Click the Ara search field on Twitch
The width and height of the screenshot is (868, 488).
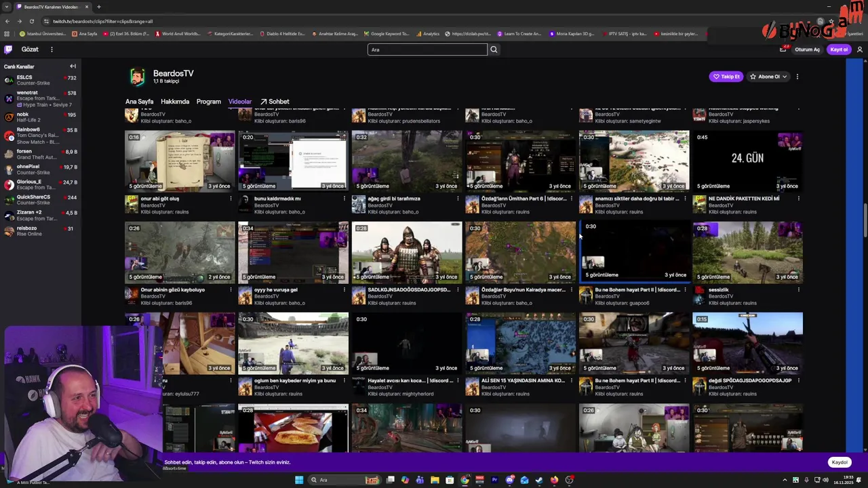427,49
